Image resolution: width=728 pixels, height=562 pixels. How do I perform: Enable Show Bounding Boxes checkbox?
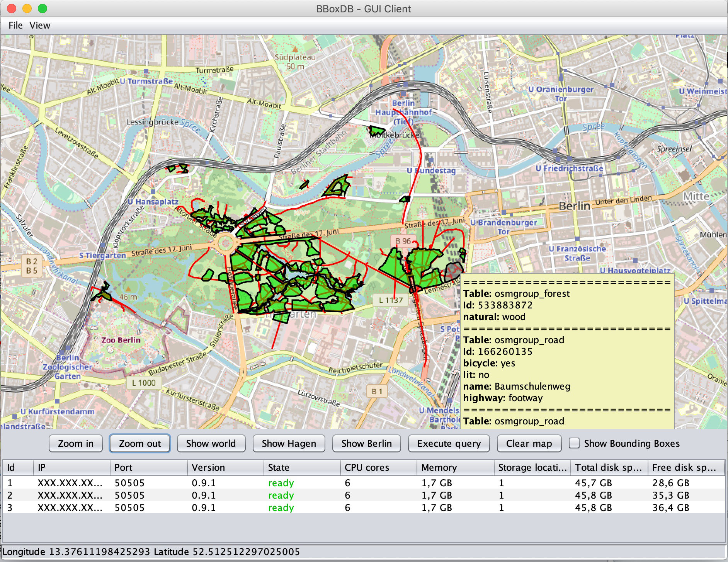pyautogui.click(x=574, y=443)
